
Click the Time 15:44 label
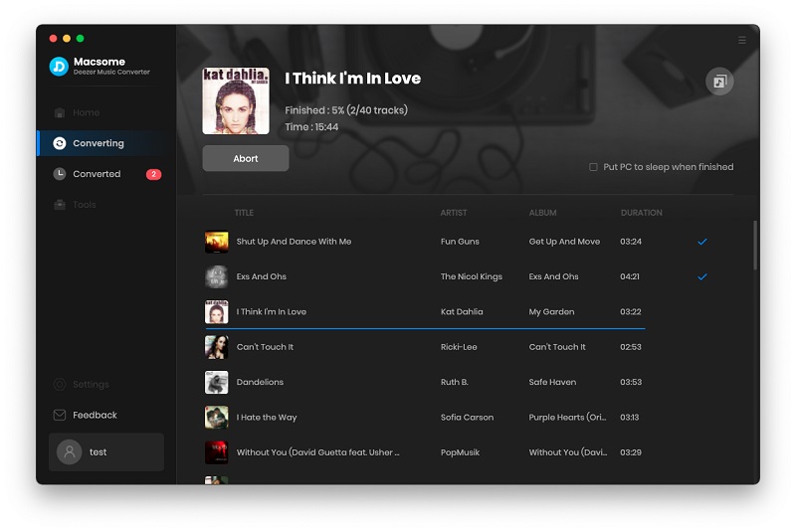pyautogui.click(x=311, y=127)
